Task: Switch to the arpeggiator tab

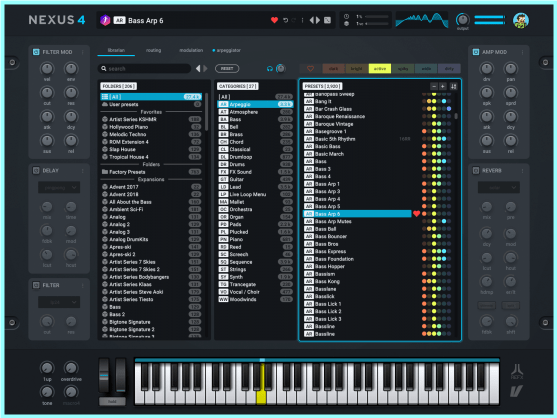Action: pos(227,50)
